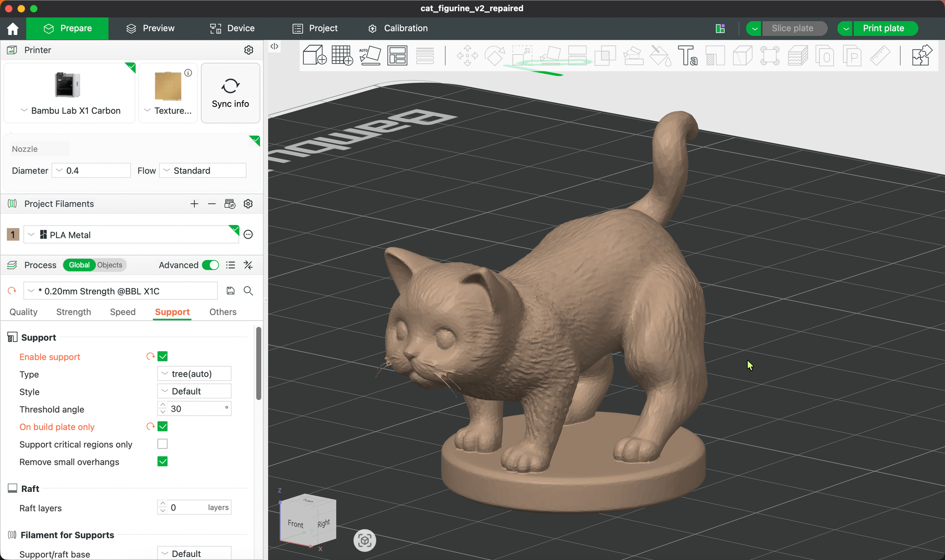
Task: Uncheck Remove small overhangs
Action: coord(163,462)
